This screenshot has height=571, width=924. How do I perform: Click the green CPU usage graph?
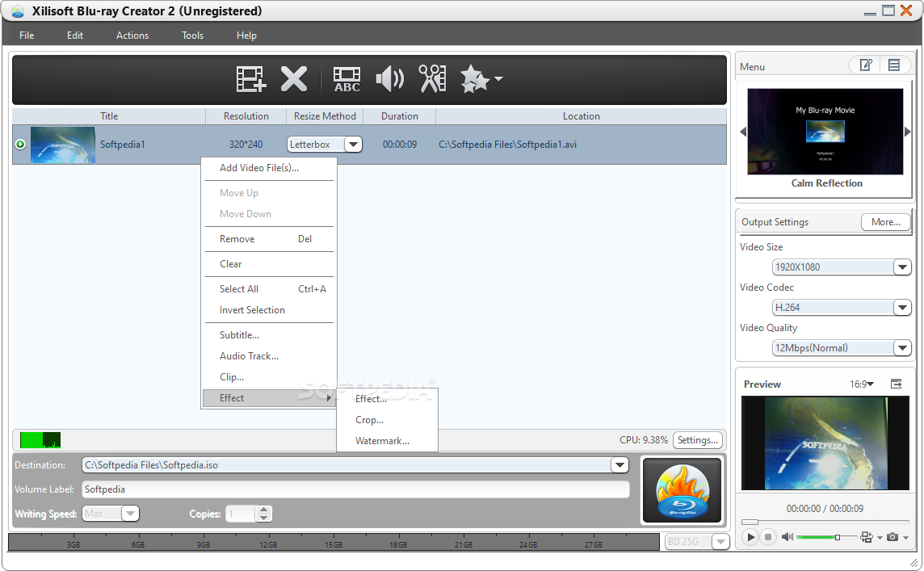tap(40, 440)
